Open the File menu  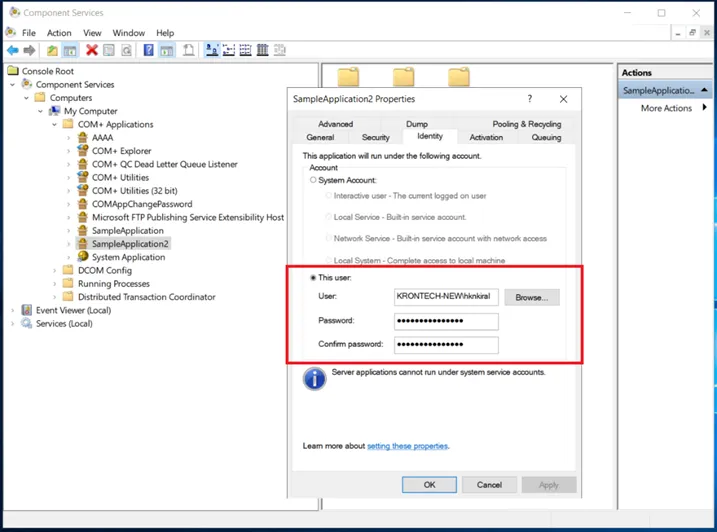(x=29, y=33)
